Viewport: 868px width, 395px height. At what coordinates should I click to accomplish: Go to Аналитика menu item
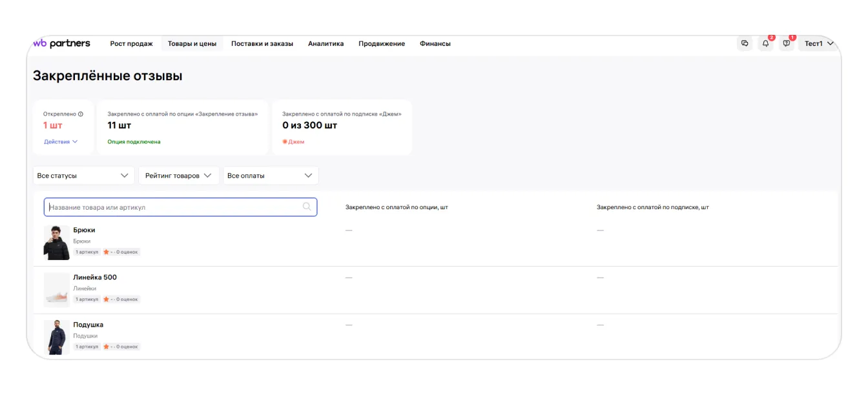(325, 43)
